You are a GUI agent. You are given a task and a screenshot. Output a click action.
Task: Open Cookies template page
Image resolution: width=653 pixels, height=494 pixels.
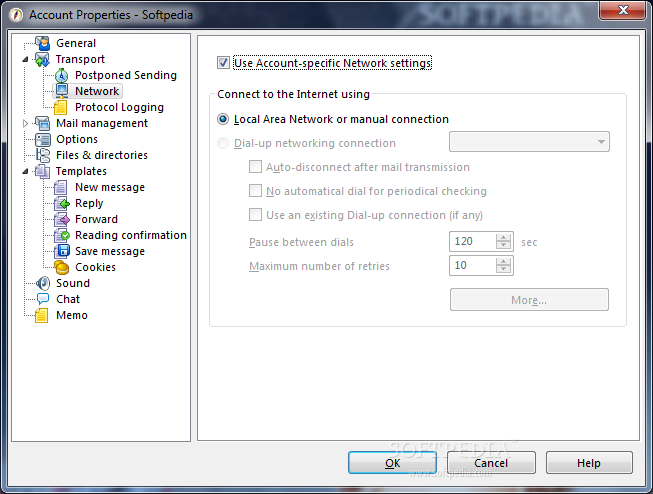click(x=95, y=267)
